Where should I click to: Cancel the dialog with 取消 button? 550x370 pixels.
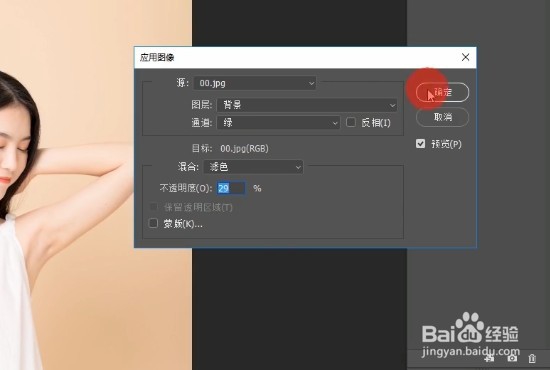442,117
